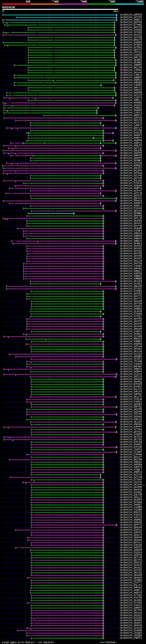This screenshot has height=644, width=146.
Task: Select the label UniRef100_Q3B9U2
Action: tap(131, 108)
